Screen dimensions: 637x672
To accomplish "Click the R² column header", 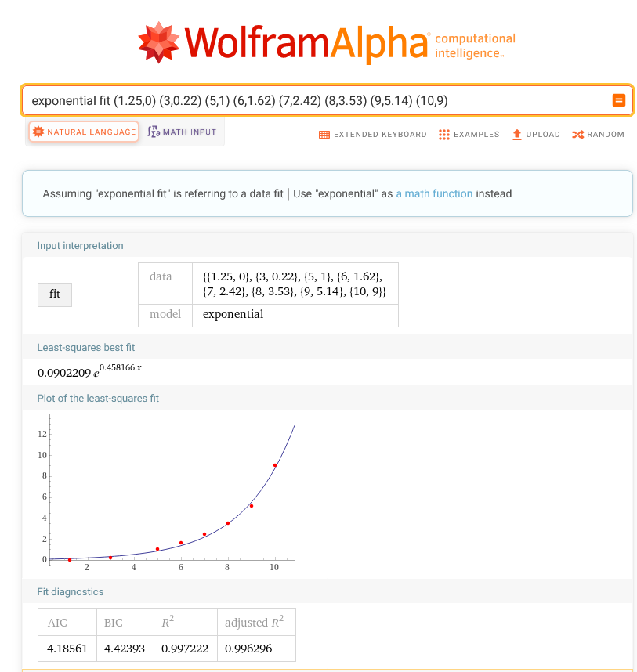I will (186, 622).
